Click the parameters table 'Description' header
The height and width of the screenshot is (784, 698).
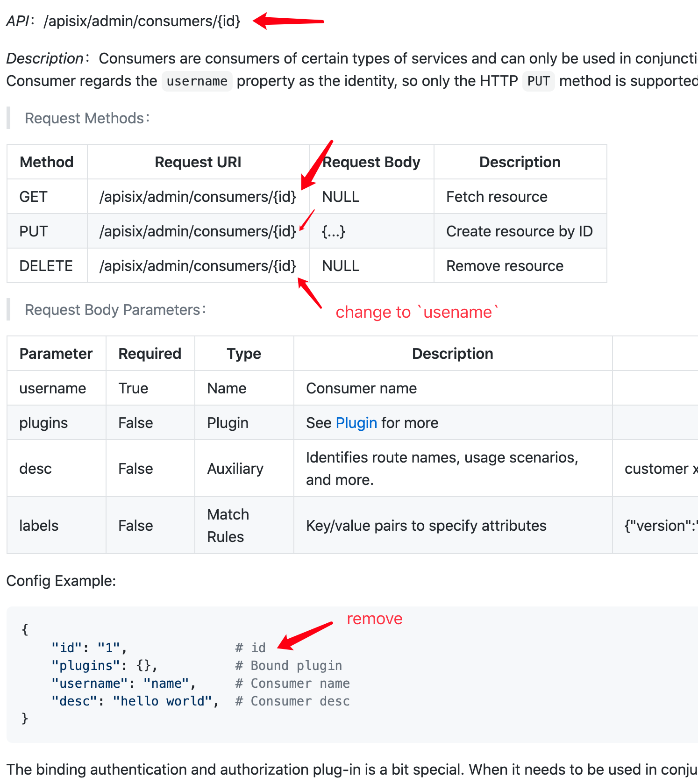click(x=453, y=354)
